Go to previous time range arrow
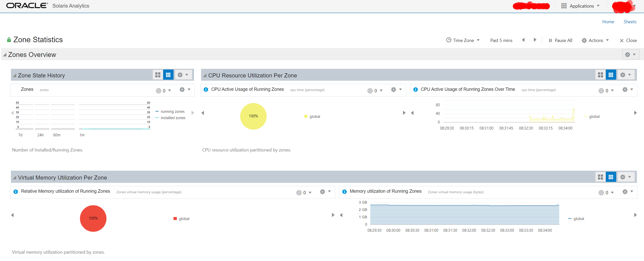The width and height of the screenshot is (644, 261). 523,40
